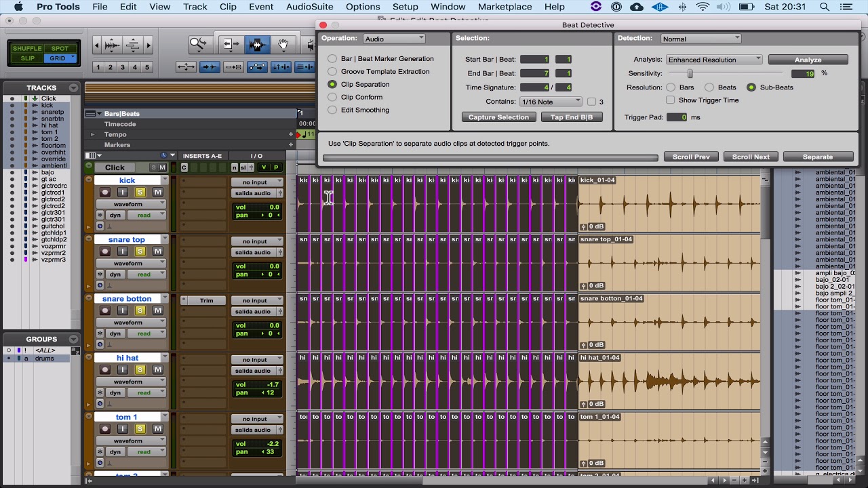Screen dimensions: 868x488
Task: Select the Selector waveform tool
Action: [257, 45]
